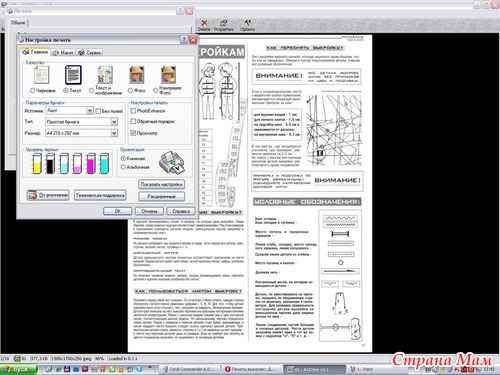Open the paper Size A4 dropdown
This screenshot has width=500, height=375.
pyautogui.click(x=114, y=133)
